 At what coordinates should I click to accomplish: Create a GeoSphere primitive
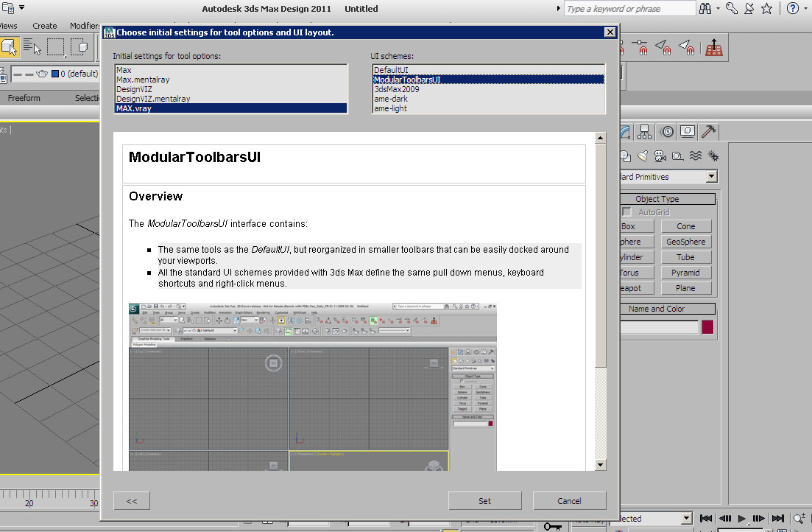pyautogui.click(x=685, y=242)
